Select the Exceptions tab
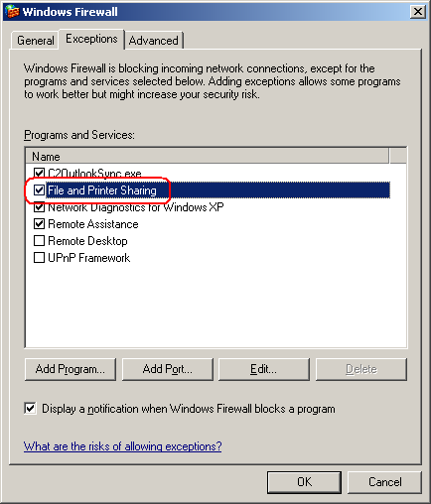 point(91,39)
